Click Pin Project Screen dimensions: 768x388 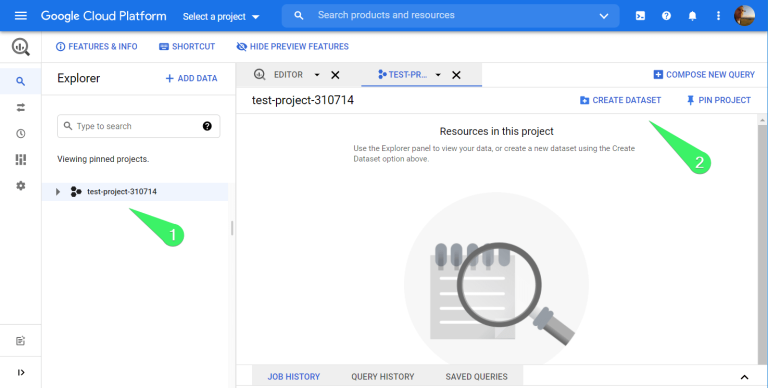[x=719, y=100]
